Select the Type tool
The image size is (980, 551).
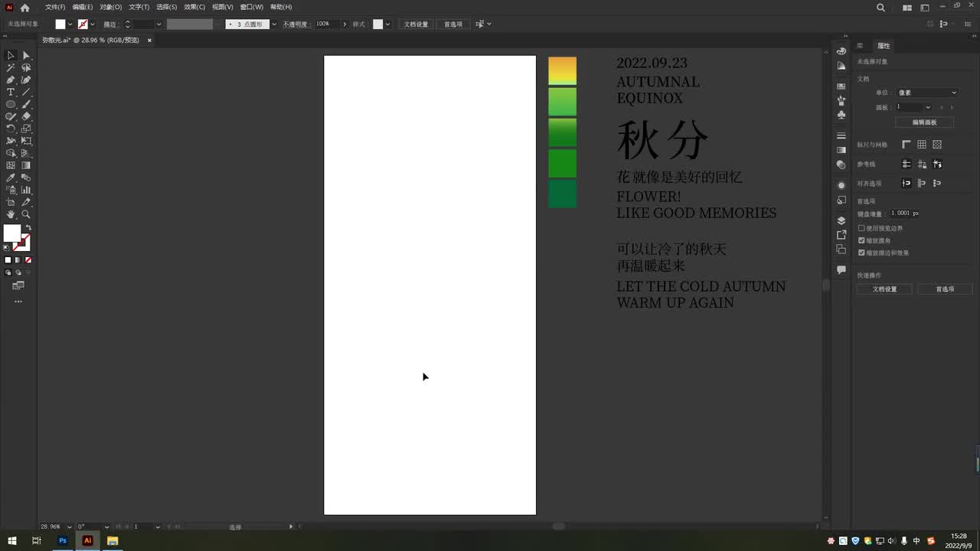[x=11, y=92]
